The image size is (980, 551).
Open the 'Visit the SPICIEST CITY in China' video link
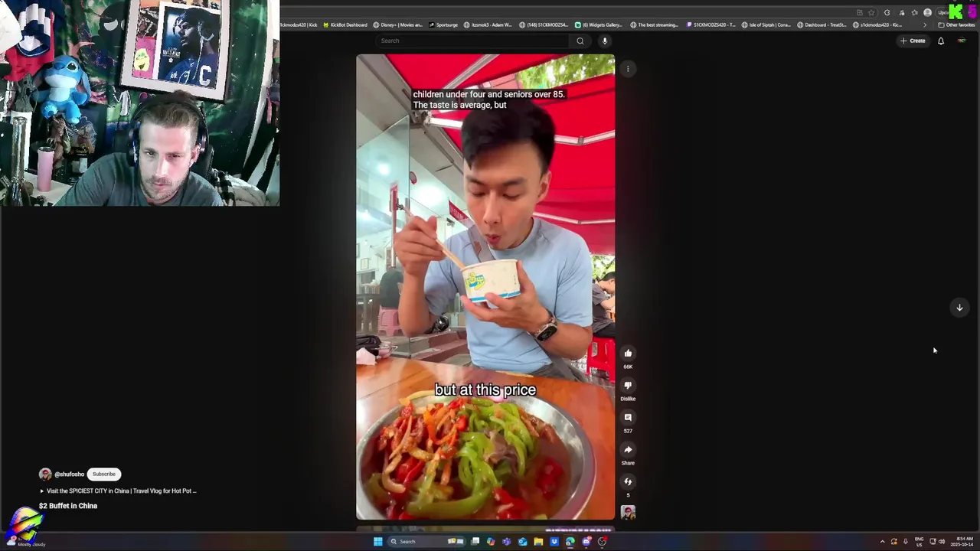click(119, 491)
